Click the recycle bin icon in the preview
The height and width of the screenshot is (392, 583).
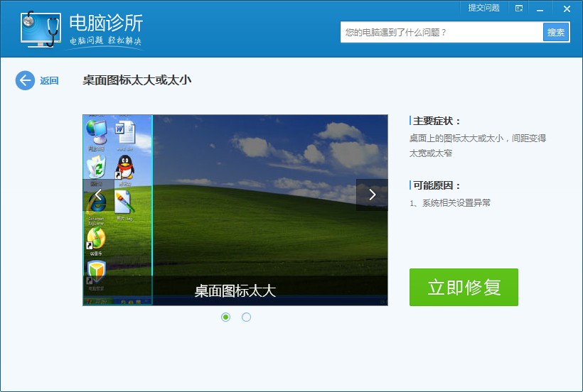point(96,168)
